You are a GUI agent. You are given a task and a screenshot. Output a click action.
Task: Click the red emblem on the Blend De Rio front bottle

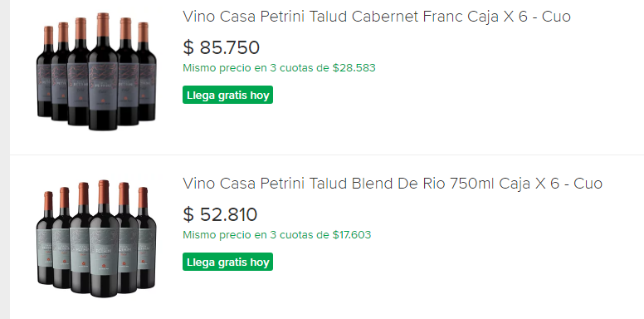(x=104, y=265)
